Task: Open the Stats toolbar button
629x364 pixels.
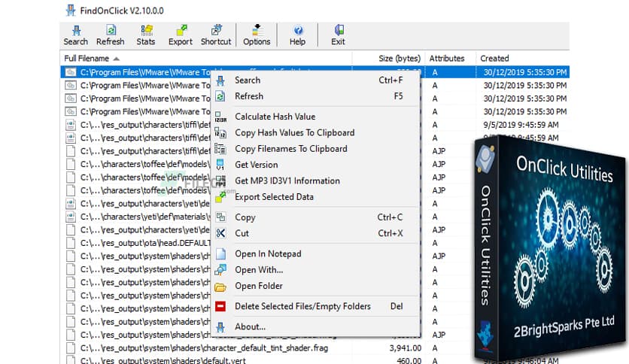Action: pos(146,35)
